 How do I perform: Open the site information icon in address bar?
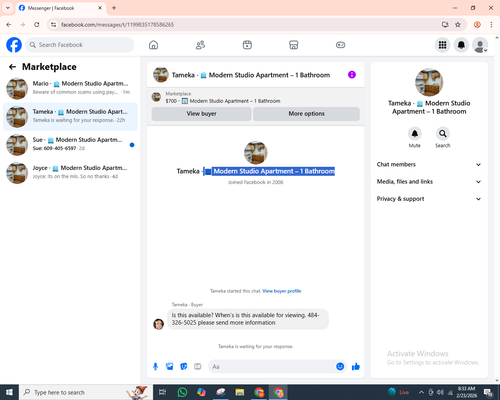pos(54,25)
